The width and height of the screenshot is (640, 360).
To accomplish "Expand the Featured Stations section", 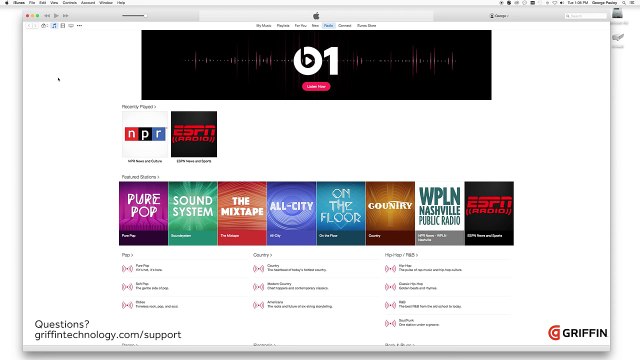I will click(x=140, y=177).
